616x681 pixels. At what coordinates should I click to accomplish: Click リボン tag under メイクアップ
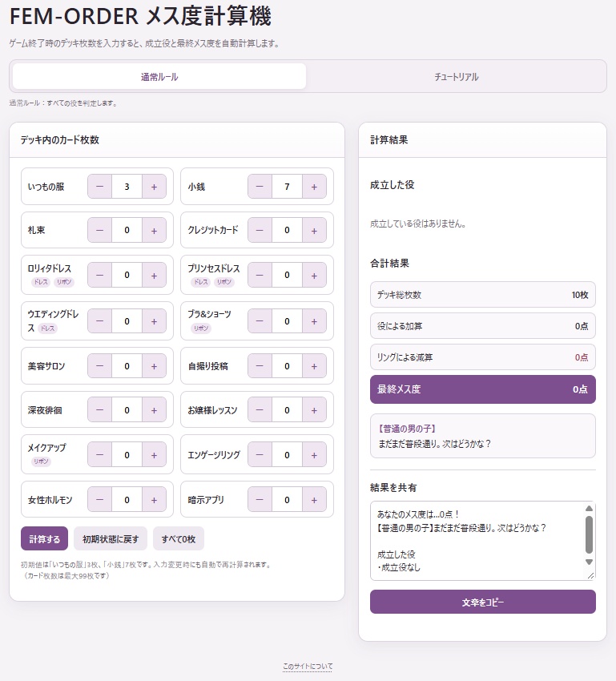41,461
